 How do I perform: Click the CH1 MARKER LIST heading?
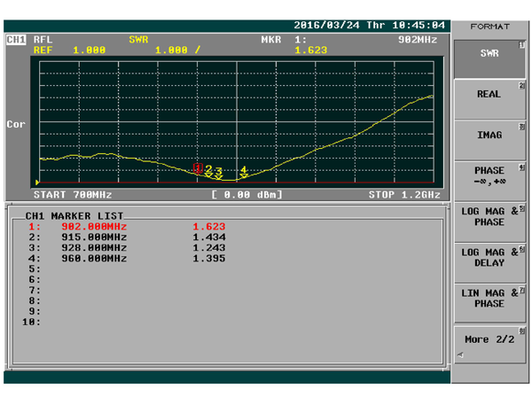point(74,216)
